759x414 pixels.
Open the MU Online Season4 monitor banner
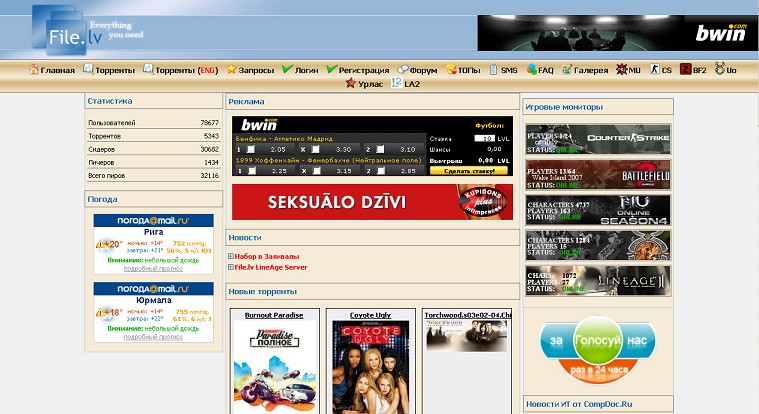pos(598,210)
